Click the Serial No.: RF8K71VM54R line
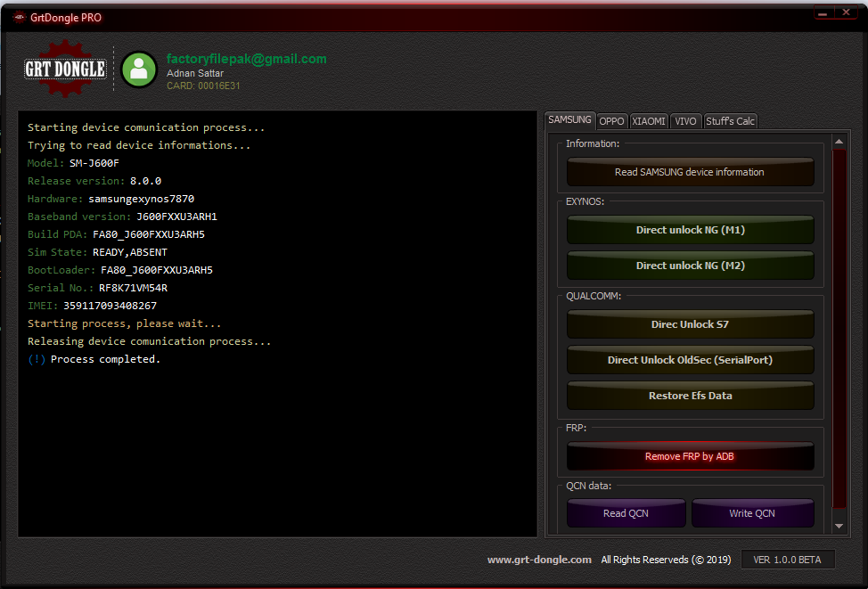Image resolution: width=868 pixels, height=589 pixels. tap(97, 288)
